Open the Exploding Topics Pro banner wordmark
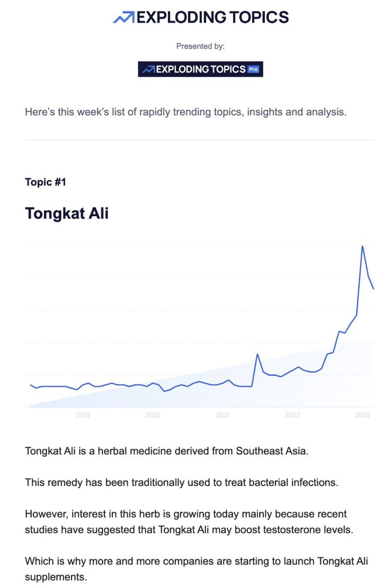The height and width of the screenshot is (587, 392). pos(201,69)
